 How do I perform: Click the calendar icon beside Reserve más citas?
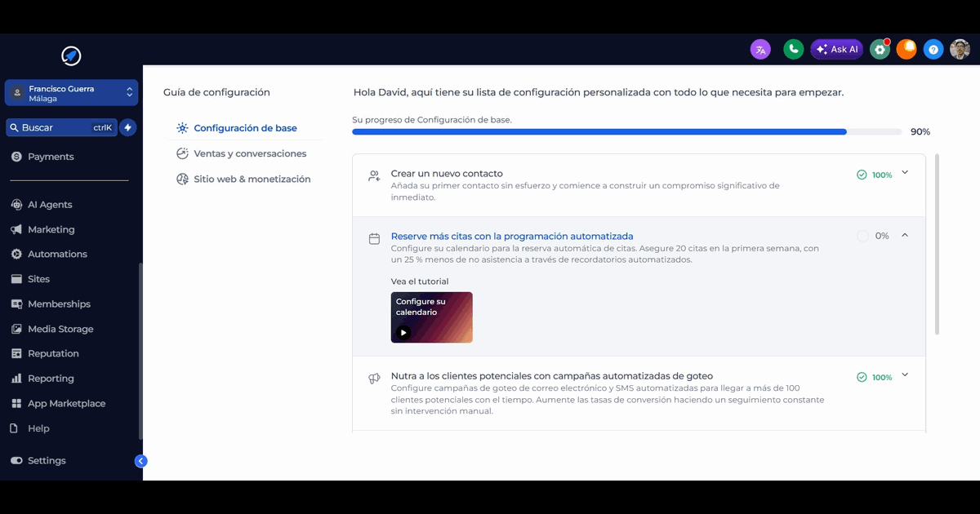click(374, 239)
